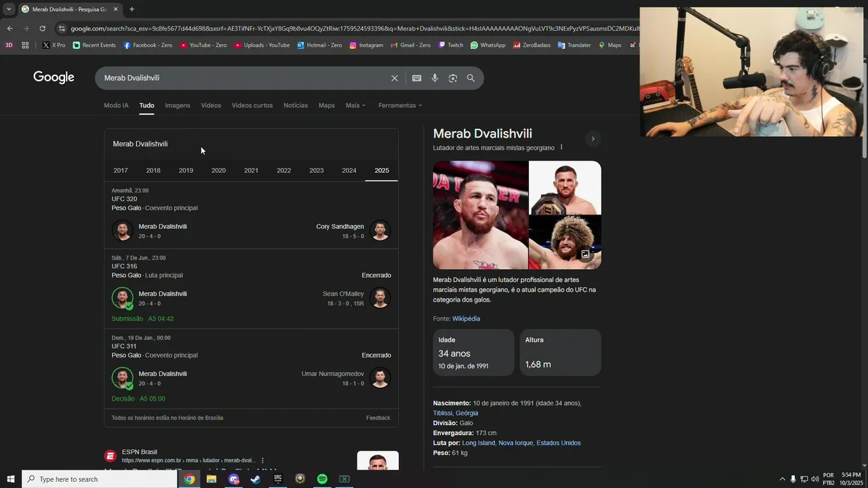Switch to the Notícias tab
Viewport: 868px width, 488px height.
pos(296,106)
